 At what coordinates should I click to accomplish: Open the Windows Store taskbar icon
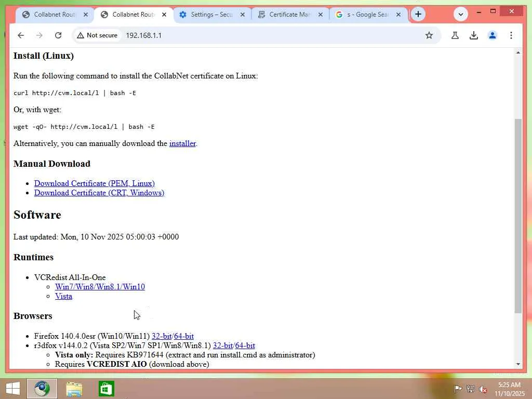pyautogui.click(x=106, y=389)
